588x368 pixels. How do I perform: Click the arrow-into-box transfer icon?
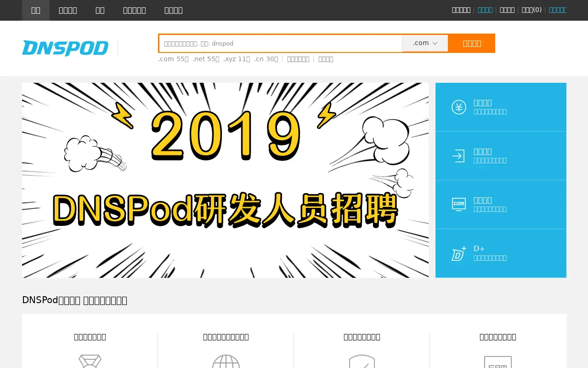click(x=458, y=156)
